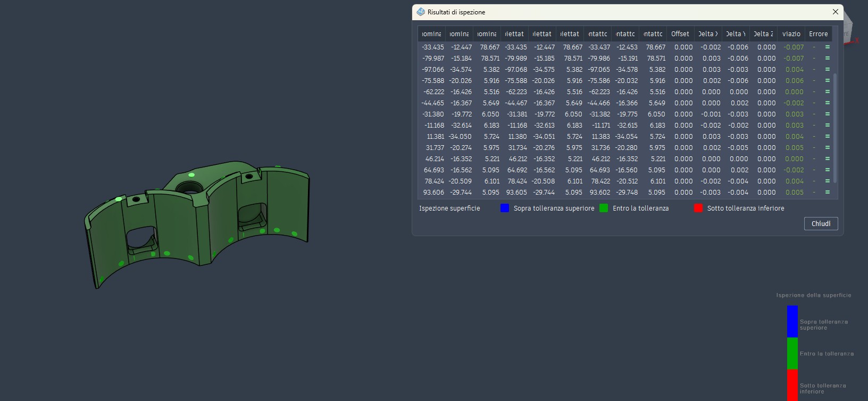Click the results table vertical scrollbar
This screenshot has height=401, width=868.
tap(835, 128)
